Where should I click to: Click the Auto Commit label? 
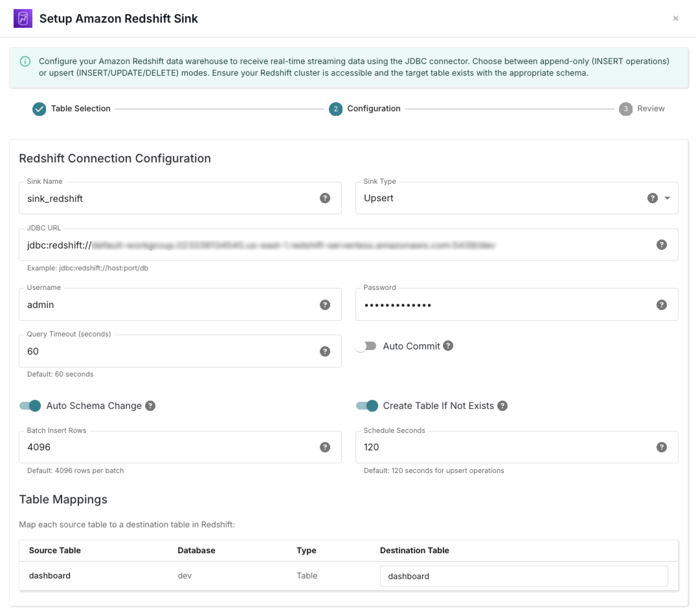(x=412, y=346)
